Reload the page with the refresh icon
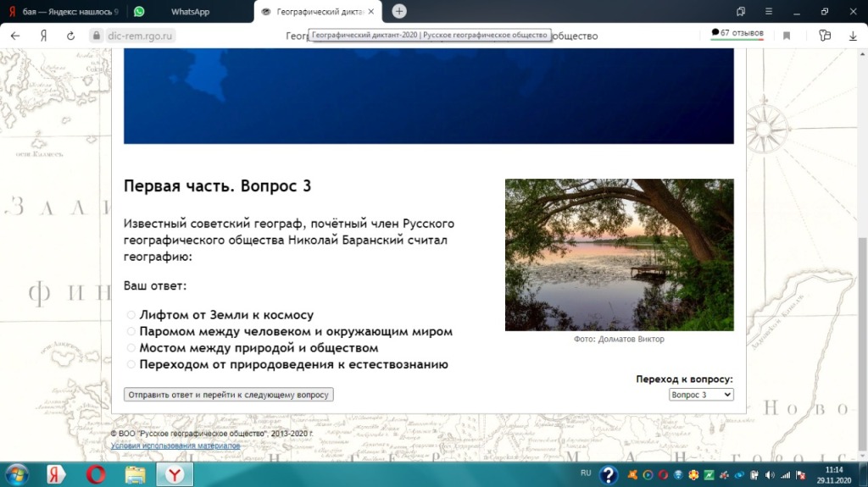This screenshot has width=868, height=487. tap(71, 36)
